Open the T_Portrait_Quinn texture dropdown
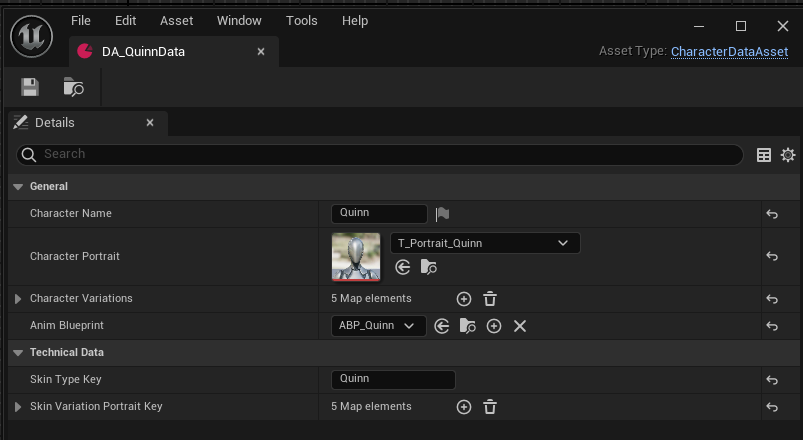Viewport: 803px width, 440px height. [x=484, y=243]
